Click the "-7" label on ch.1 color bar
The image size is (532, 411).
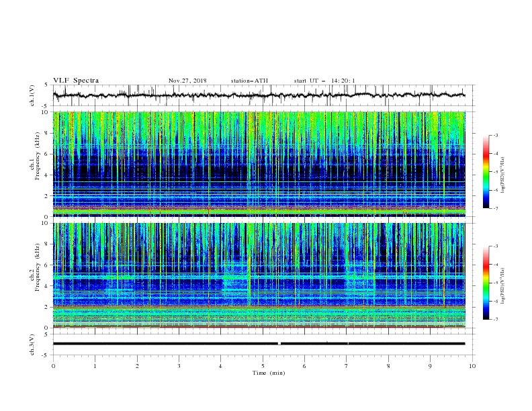click(x=495, y=208)
